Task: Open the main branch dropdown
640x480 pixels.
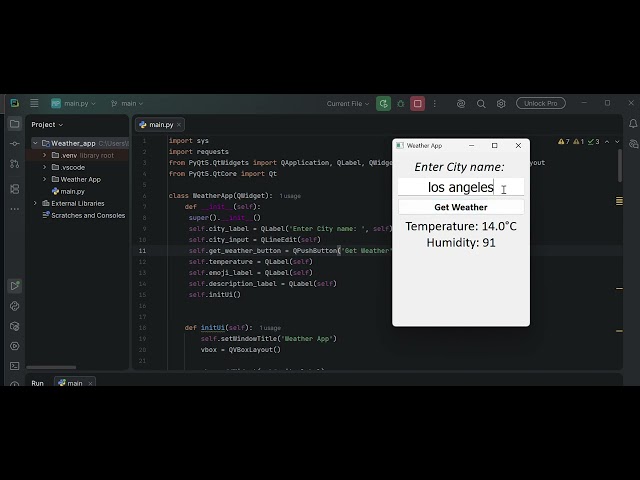Action: coord(127,104)
